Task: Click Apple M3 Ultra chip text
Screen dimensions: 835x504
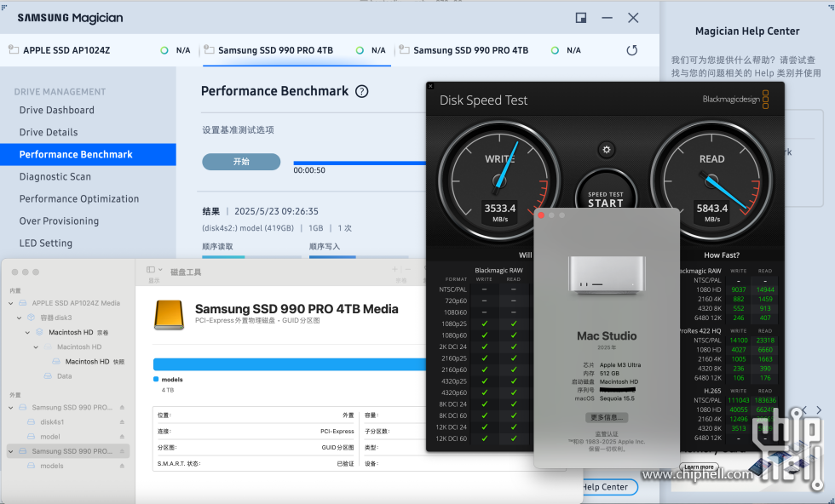Action: [x=620, y=365]
